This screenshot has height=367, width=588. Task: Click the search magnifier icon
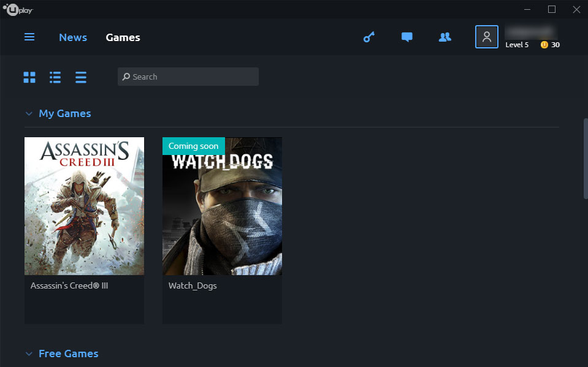click(x=126, y=77)
